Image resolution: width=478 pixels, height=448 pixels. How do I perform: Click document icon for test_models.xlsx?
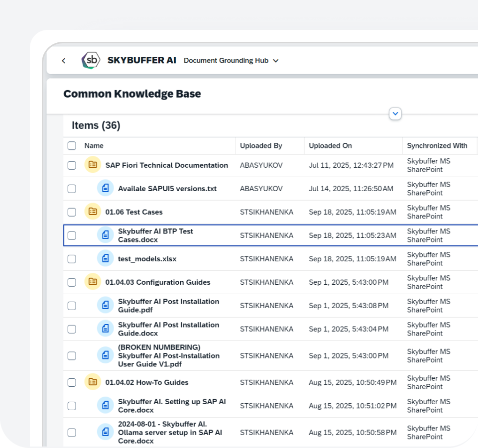coord(105,259)
